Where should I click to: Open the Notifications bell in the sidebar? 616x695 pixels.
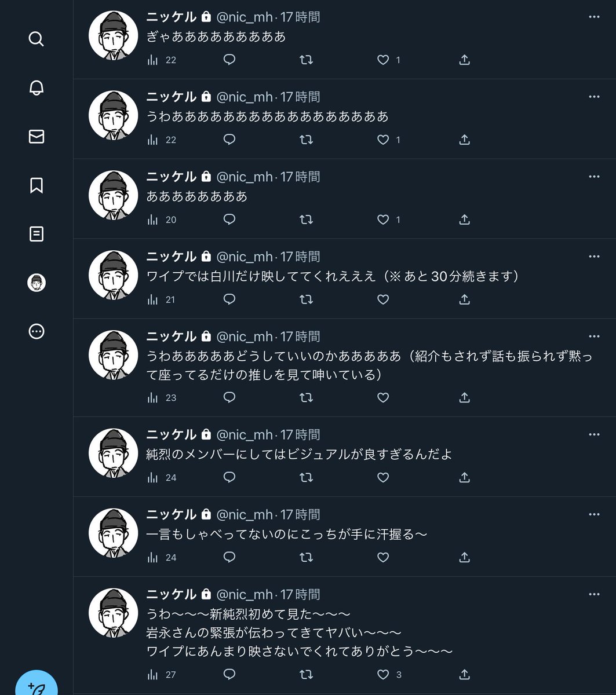pyautogui.click(x=36, y=87)
